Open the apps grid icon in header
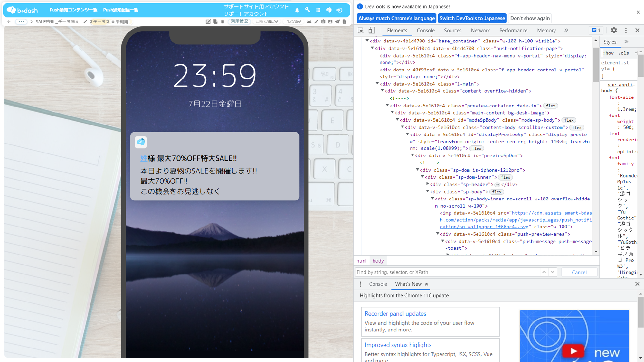The height and width of the screenshot is (362, 644). 318,10
